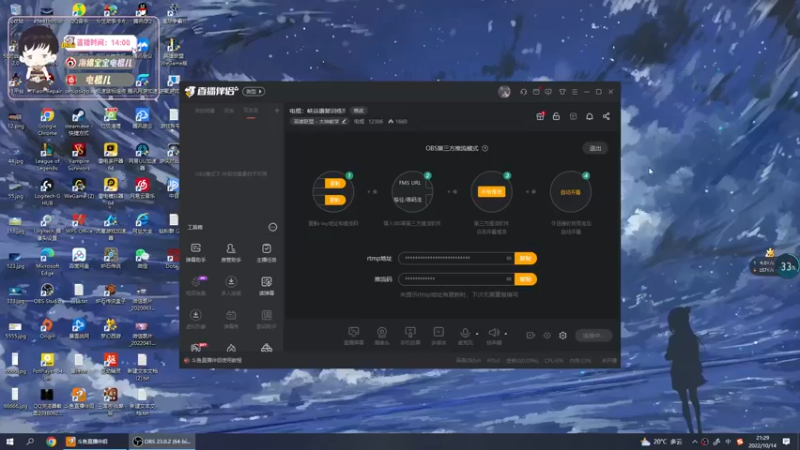
Task: Click the 摄像头 camera source icon
Action: [x=382, y=336]
